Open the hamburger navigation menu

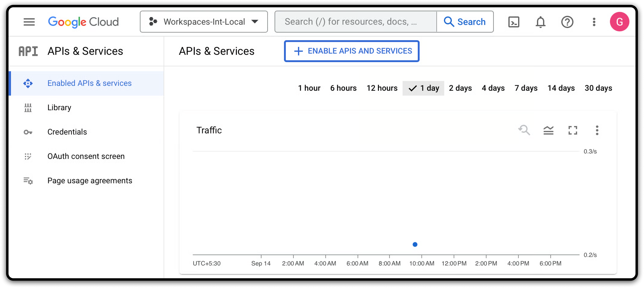pos(29,22)
